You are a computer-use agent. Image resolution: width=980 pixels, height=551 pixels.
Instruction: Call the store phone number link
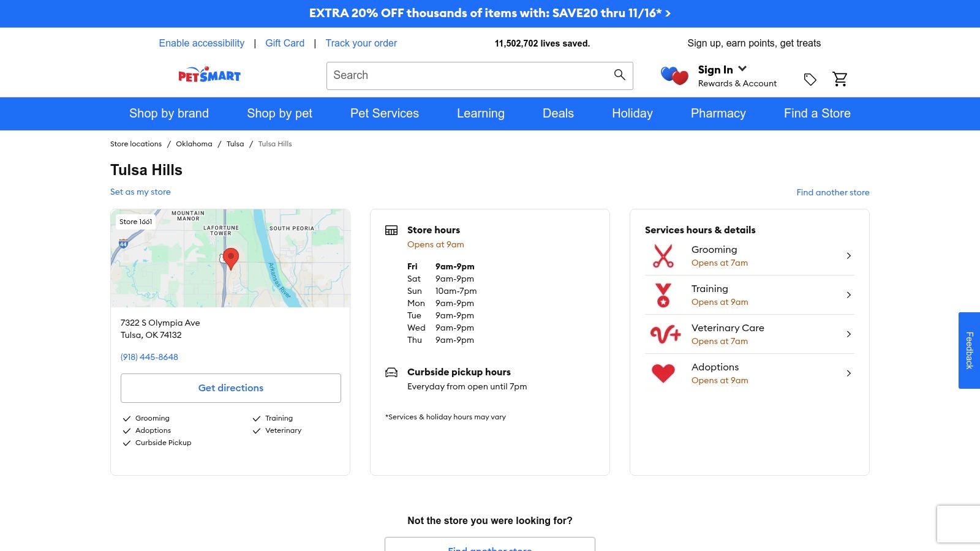149,357
